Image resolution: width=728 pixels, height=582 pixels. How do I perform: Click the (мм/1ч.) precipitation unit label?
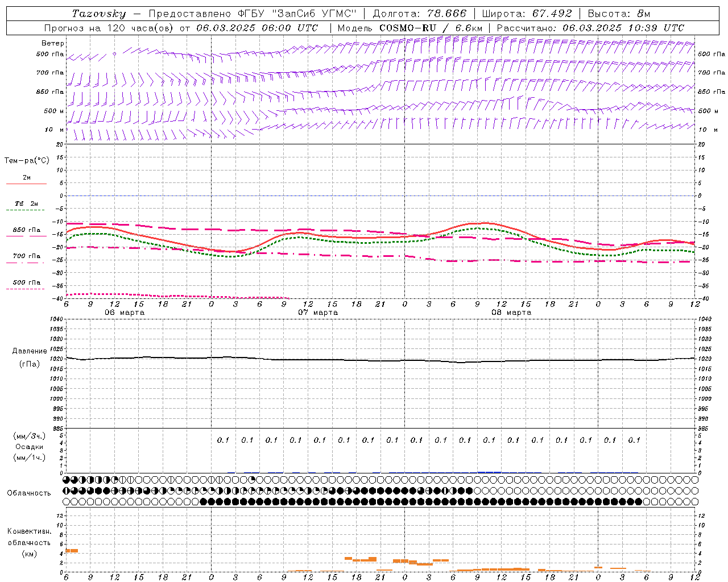coord(30,458)
